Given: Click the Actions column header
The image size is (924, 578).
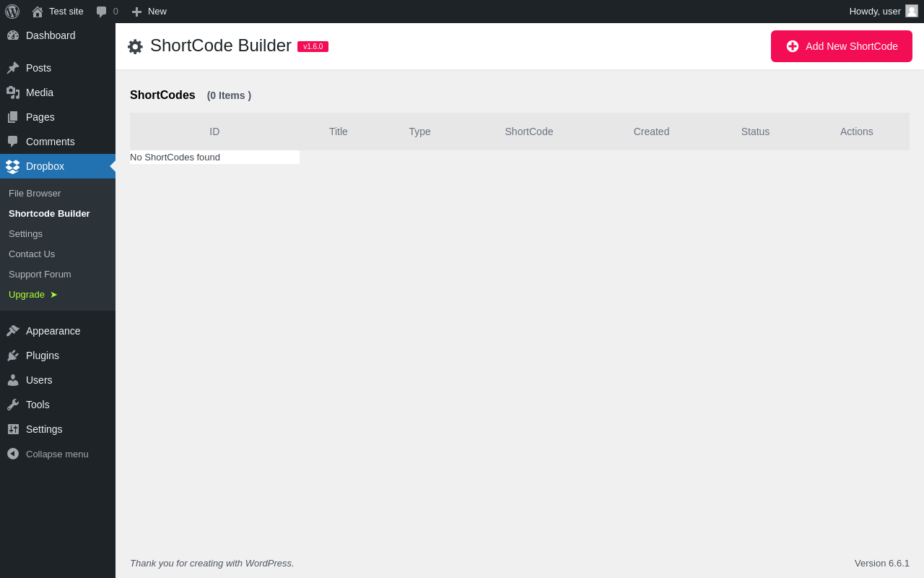Looking at the screenshot, I should coord(857,131).
